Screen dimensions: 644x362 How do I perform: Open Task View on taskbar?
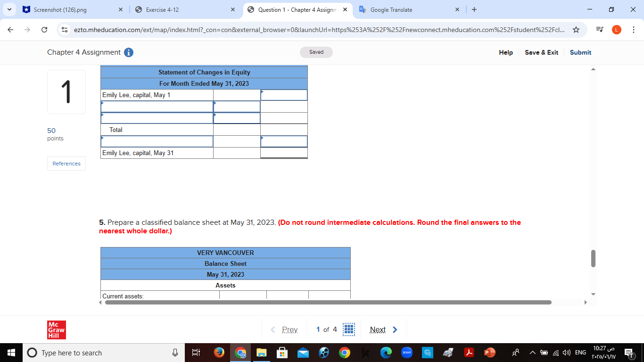197,353
